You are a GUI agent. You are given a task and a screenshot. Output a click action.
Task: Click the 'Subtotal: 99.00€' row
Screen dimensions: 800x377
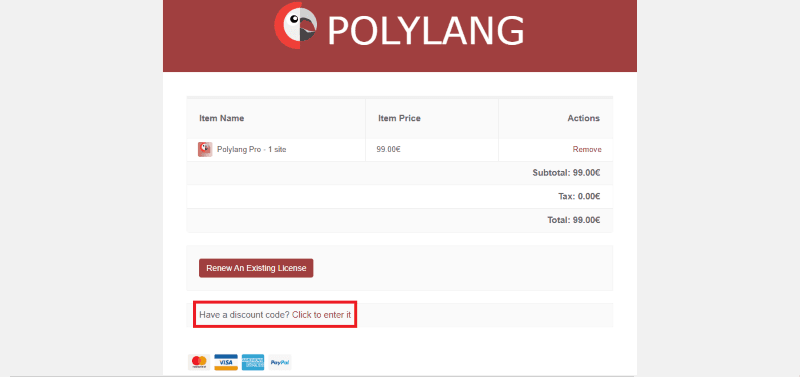399,173
